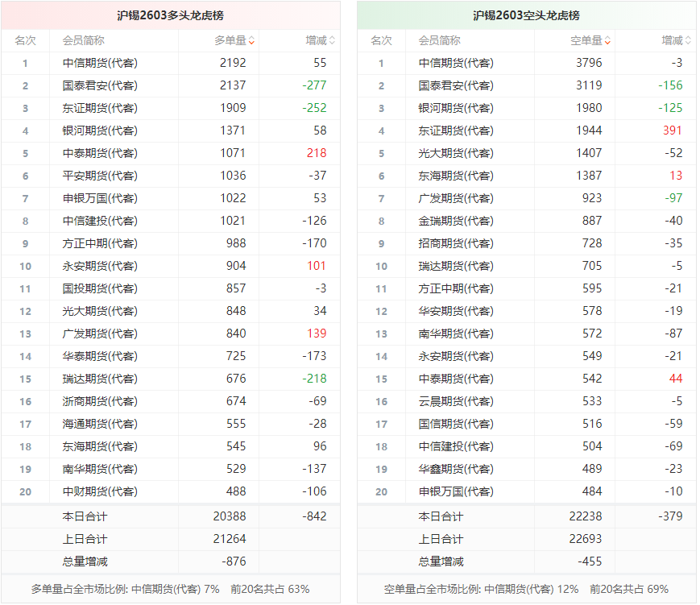This screenshot has width=700, height=605.
Task: Select 金瑞期货(代客) in short ranking
Action: pyautogui.click(x=456, y=221)
